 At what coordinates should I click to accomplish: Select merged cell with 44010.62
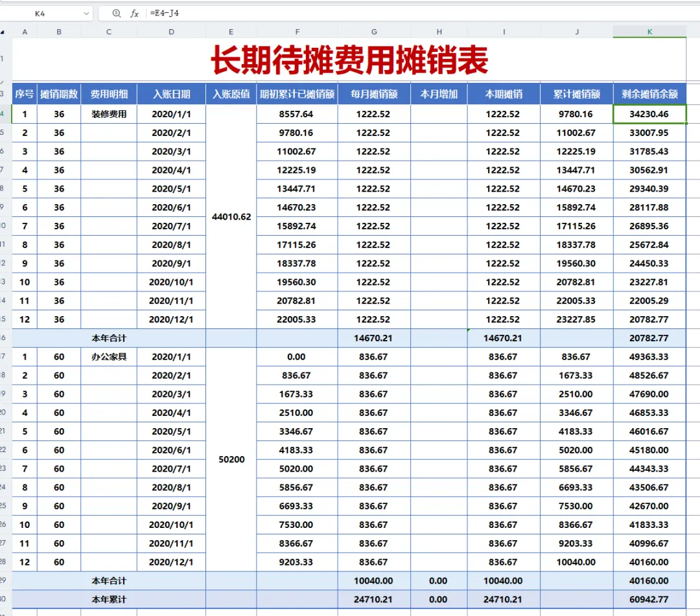coord(231,217)
